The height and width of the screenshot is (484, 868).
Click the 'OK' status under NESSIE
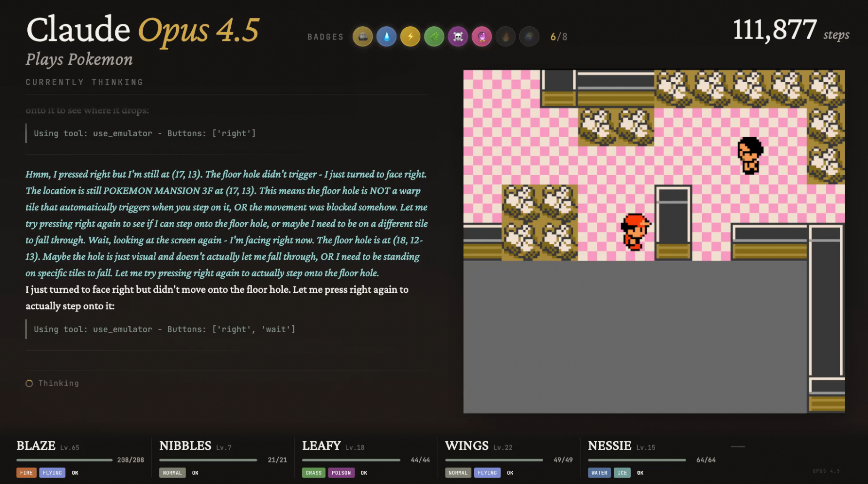[641, 473]
